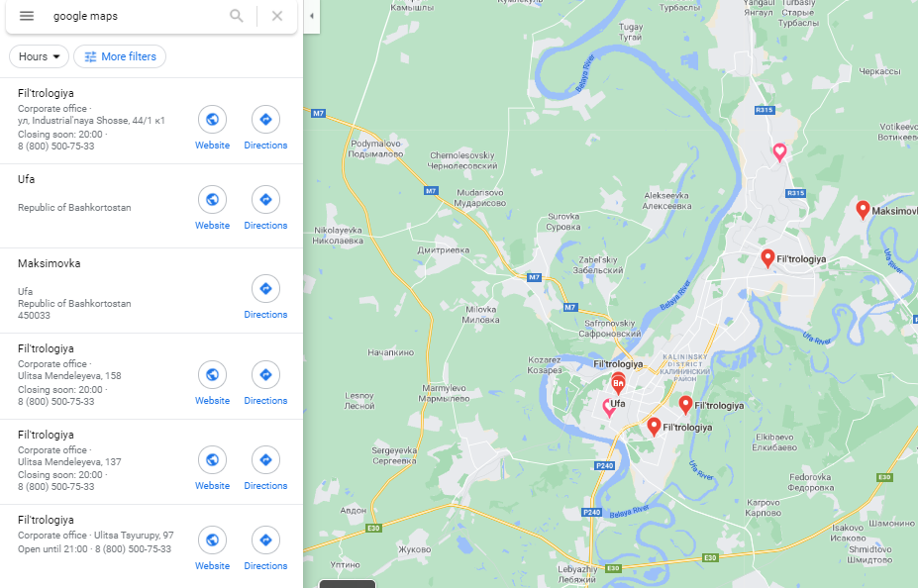Open Website for Ulitsa Mendeleyeva, 137
This screenshot has height=588, width=918.
tap(212, 460)
